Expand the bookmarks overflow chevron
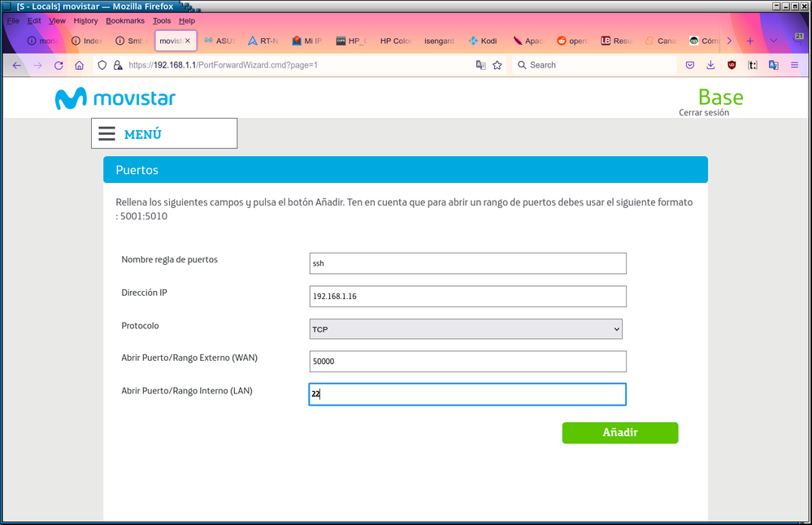The image size is (812, 525). click(729, 41)
